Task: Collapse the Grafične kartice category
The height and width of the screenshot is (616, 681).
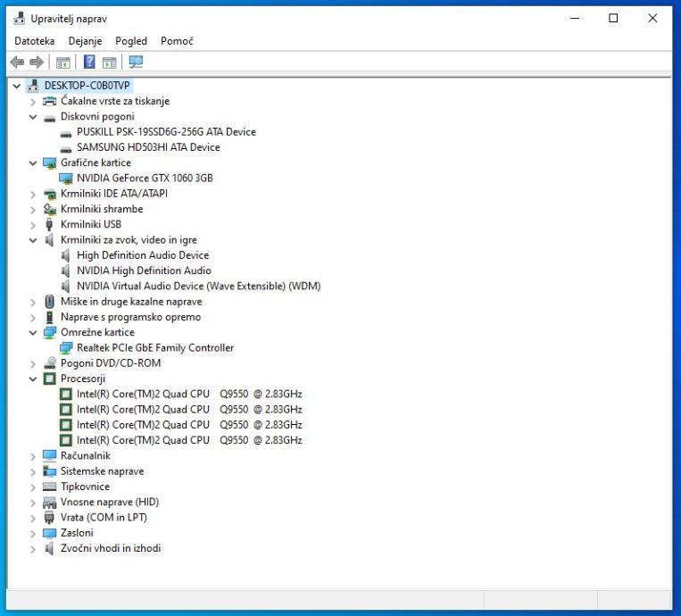Action: (x=33, y=163)
